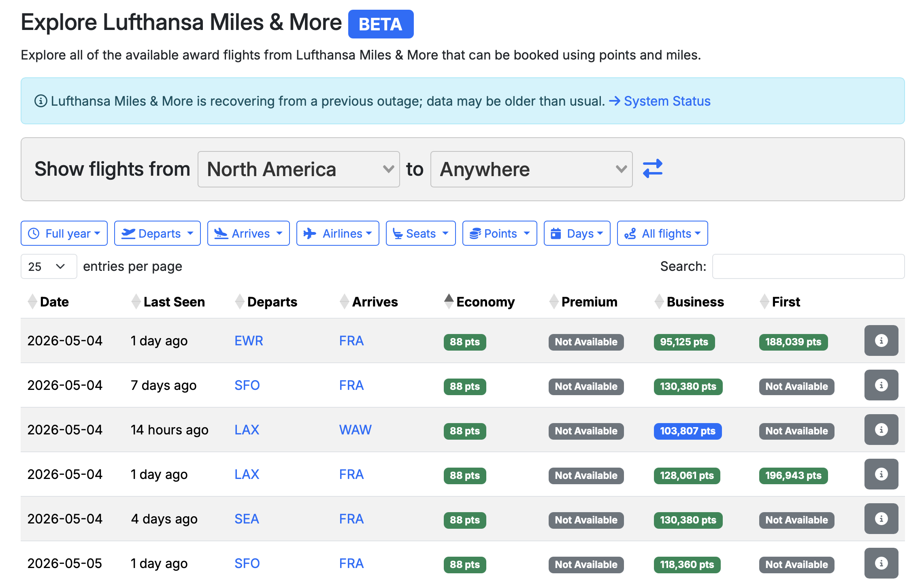The width and height of the screenshot is (924, 583).
Task: Sort table by Arrives column
Action: 369,302
